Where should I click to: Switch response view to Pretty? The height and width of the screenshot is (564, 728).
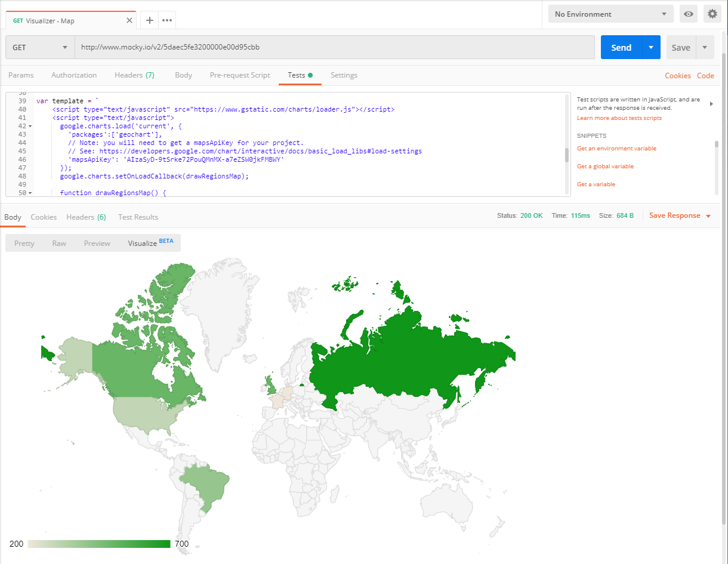pyautogui.click(x=24, y=244)
